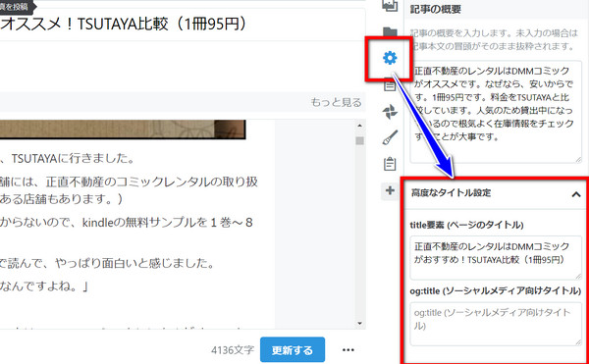Click the line ある店舗もあります。)
This screenshot has width=589, height=364.
pyautogui.click(x=61, y=199)
